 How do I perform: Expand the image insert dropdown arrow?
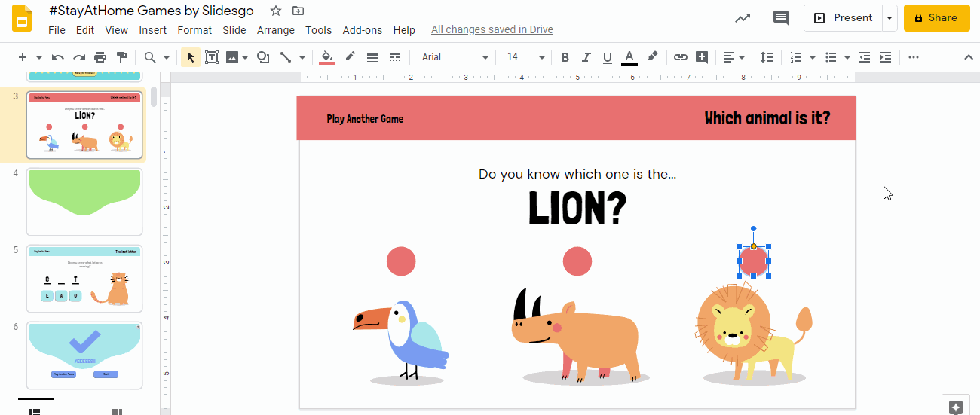coord(245,57)
